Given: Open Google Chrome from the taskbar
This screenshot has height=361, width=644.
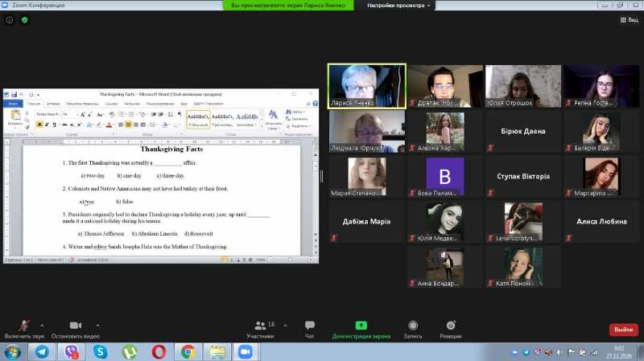Looking at the screenshot, I should tap(188, 352).
